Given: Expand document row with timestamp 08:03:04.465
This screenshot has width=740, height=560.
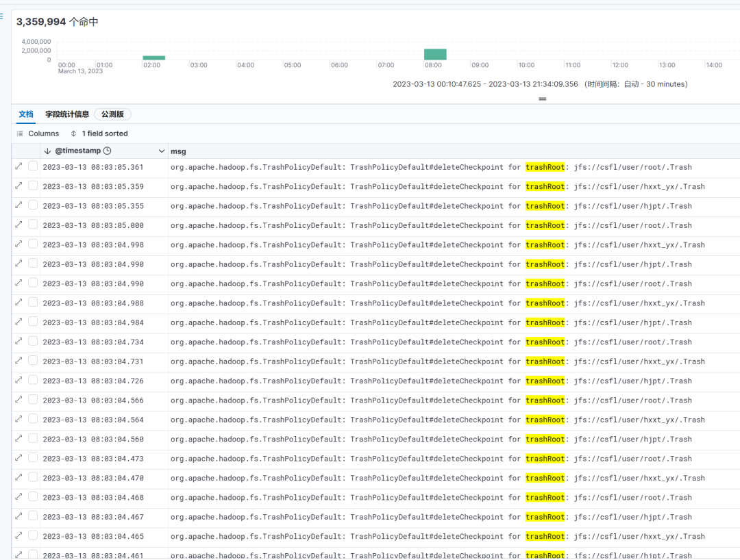Looking at the screenshot, I should point(18,535).
